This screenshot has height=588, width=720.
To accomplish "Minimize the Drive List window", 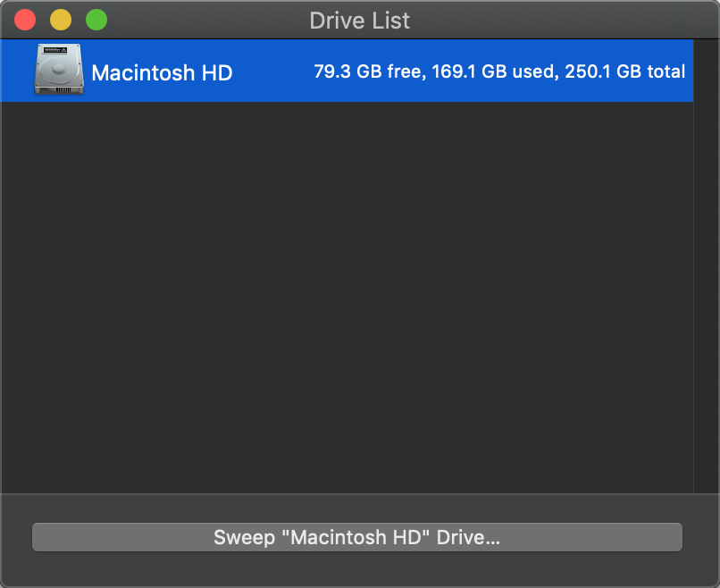I will pos(61,21).
